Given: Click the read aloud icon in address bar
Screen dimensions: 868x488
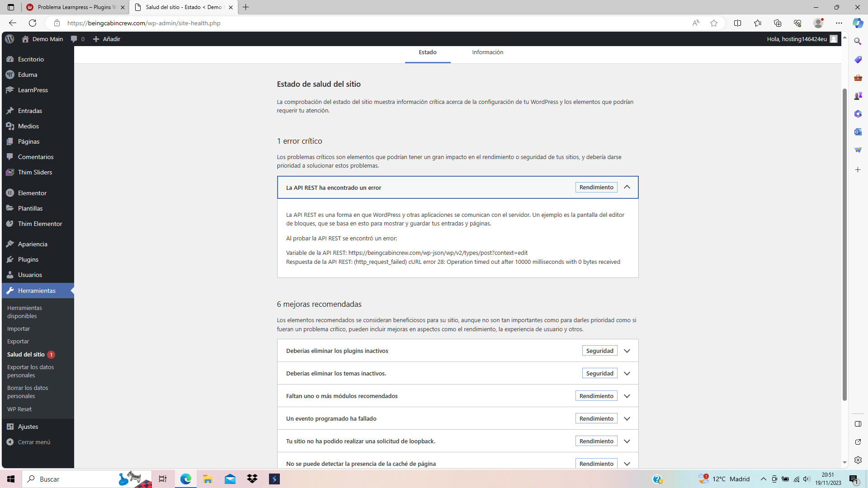Looking at the screenshot, I should click(696, 23).
